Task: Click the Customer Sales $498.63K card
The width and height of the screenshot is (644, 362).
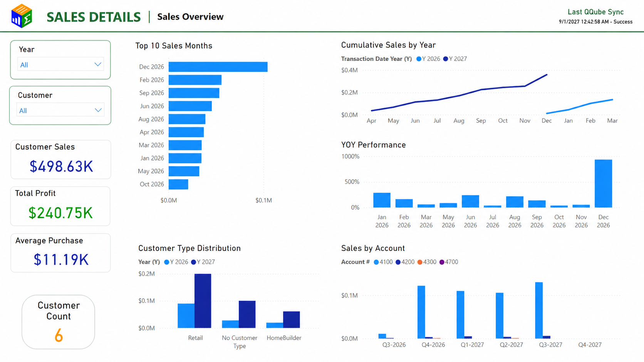Action: 61,160
